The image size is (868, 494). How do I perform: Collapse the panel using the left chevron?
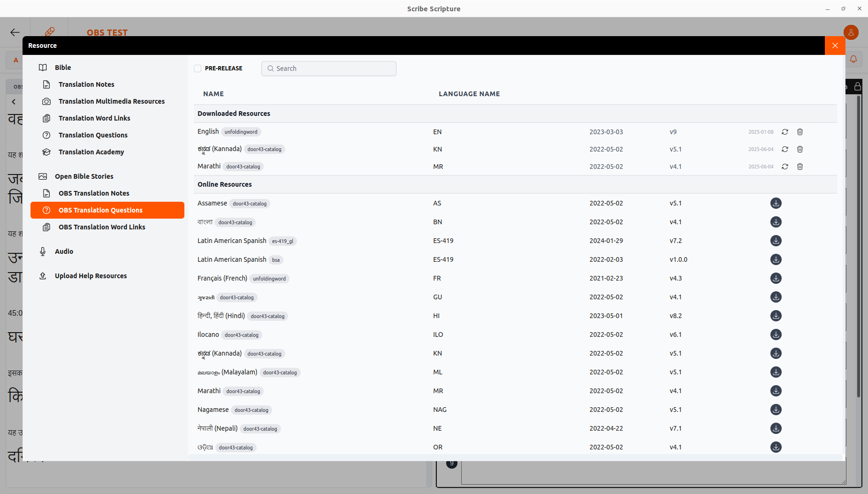tap(14, 101)
